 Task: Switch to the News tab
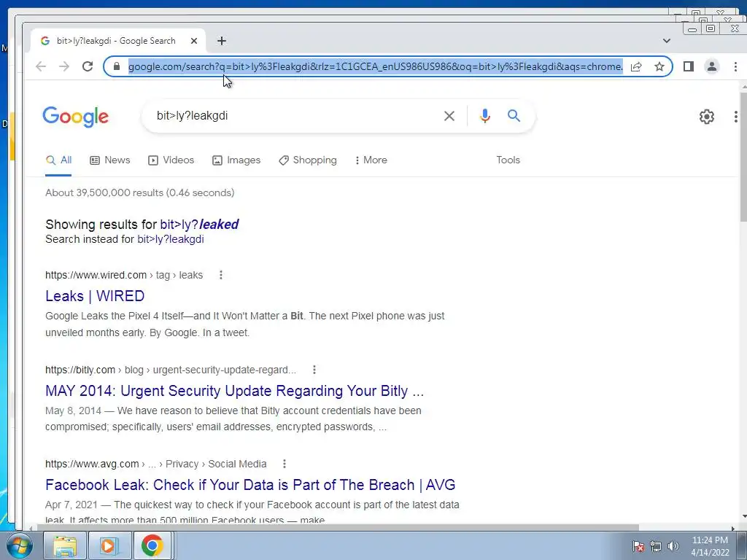click(x=109, y=160)
